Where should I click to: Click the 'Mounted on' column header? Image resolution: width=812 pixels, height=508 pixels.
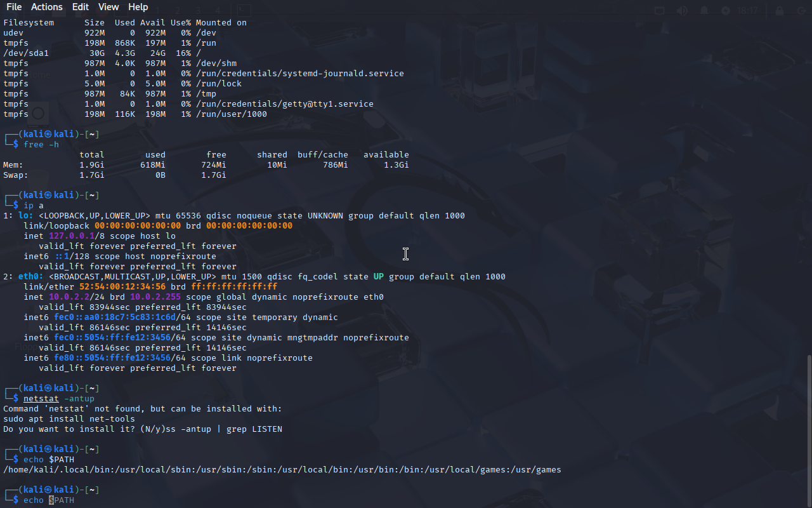(221, 23)
